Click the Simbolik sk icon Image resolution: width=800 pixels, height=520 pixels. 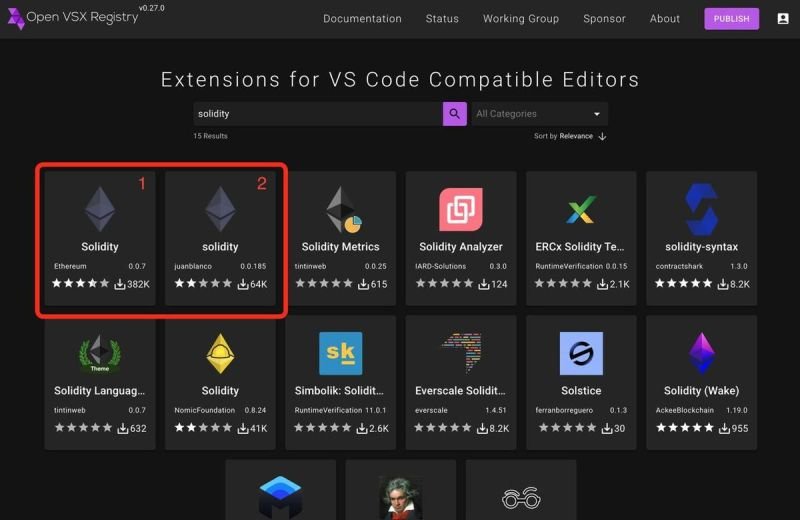[x=340, y=353]
